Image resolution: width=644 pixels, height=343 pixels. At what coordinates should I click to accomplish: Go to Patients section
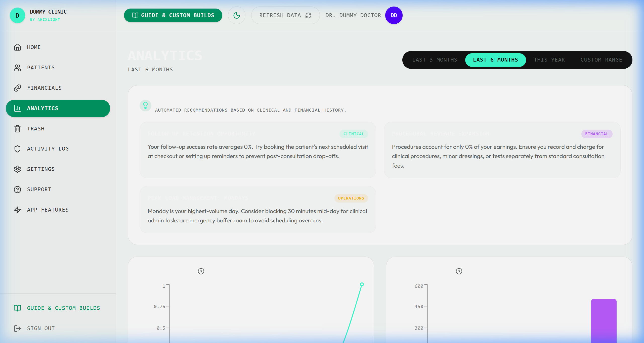click(x=58, y=68)
